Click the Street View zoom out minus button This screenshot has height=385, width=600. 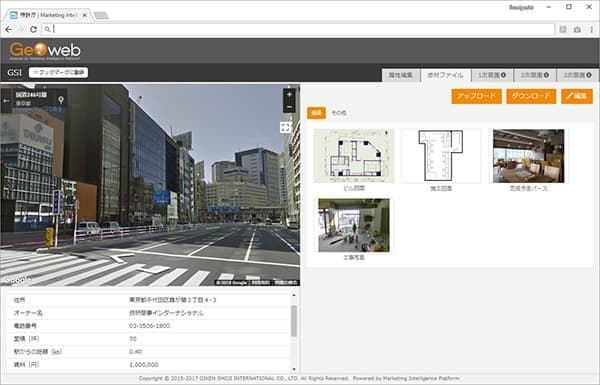coord(289,107)
